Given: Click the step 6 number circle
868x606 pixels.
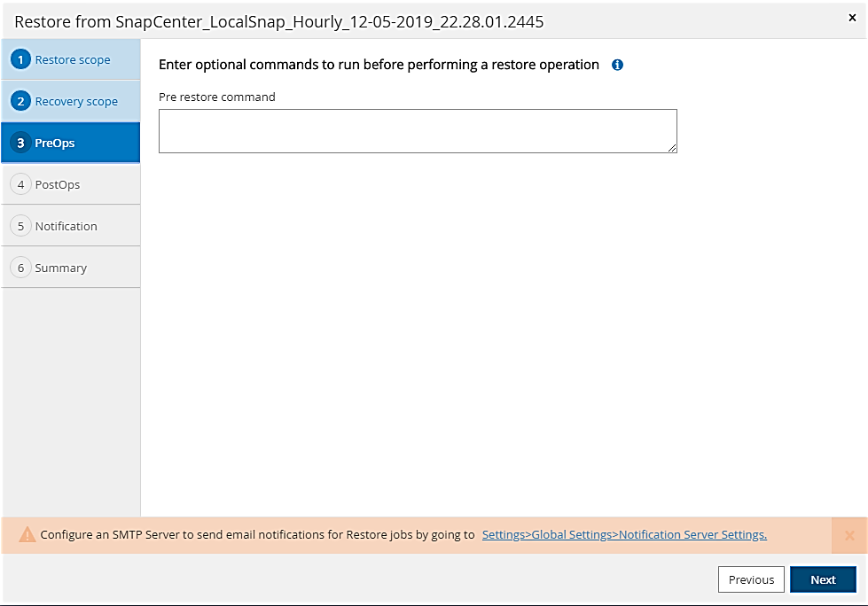Looking at the screenshot, I should point(20,268).
